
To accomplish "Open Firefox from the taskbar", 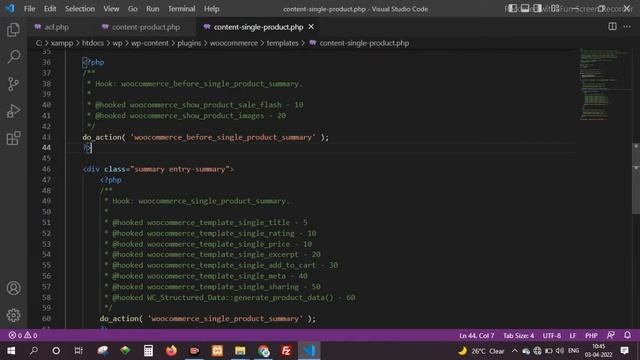I will pyautogui.click(x=171, y=351).
